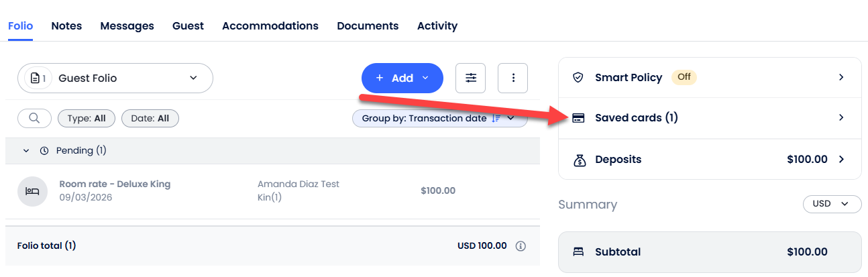Click the Saved cards credit card icon
This screenshot has height=277, width=868.
tap(578, 118)
